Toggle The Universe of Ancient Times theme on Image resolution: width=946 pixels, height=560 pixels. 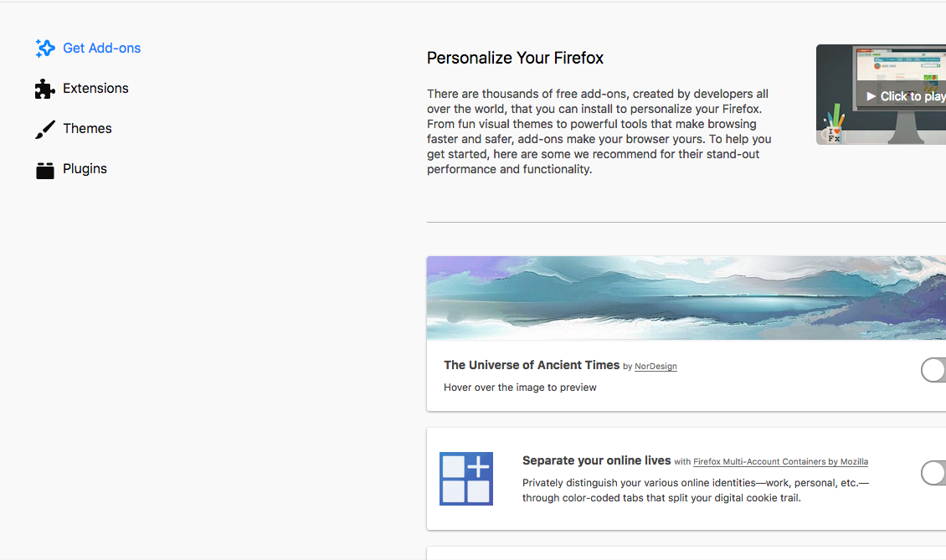(933, 370)
